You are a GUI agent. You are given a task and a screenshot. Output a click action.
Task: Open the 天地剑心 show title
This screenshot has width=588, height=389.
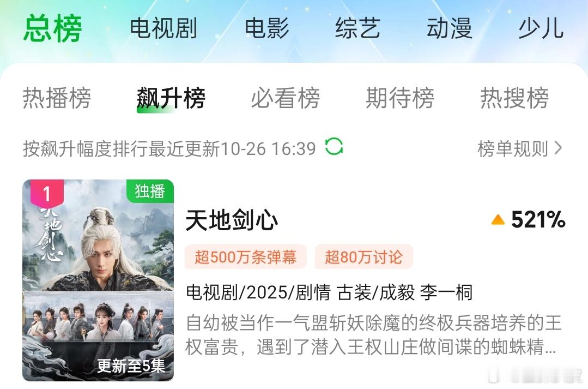(x=232, y=220)
